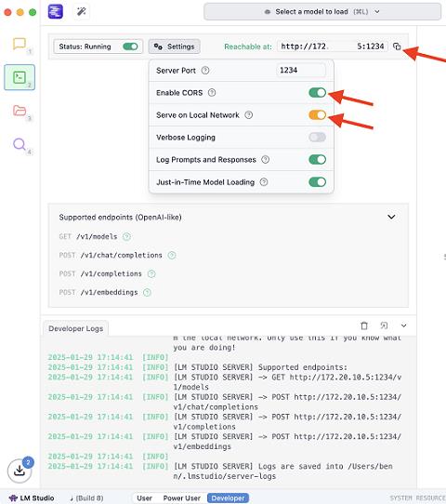Select the Developer mode tab
This screenshot has height=504, width=446.
[x=228, y=497]
